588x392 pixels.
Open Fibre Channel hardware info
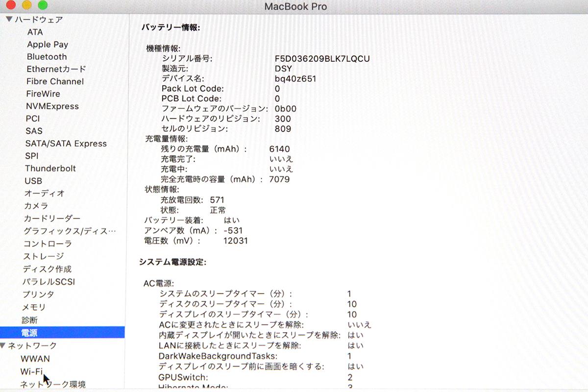click(x=55, y=81)
